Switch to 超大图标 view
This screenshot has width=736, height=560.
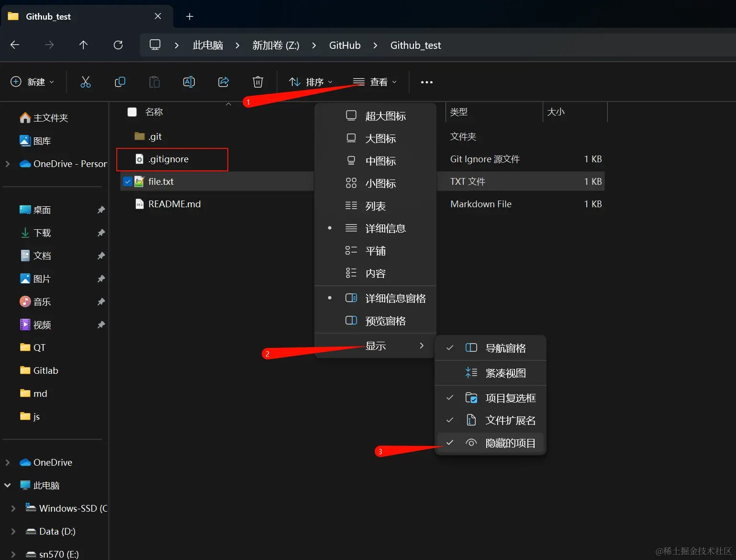click(376, 116)
